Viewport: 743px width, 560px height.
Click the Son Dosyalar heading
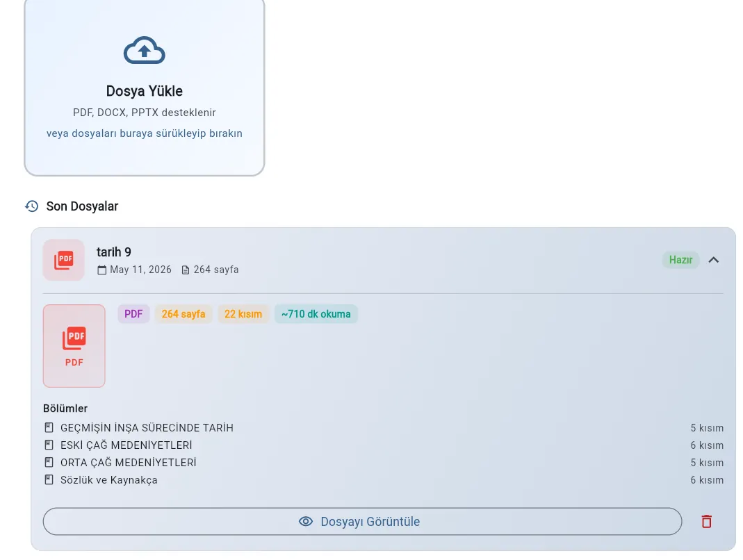[82, 206]
